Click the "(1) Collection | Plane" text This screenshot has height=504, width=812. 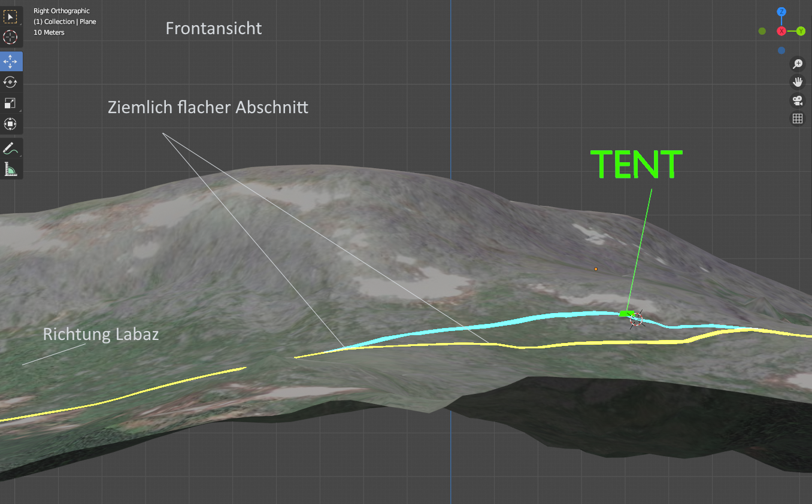coord(65,22)
